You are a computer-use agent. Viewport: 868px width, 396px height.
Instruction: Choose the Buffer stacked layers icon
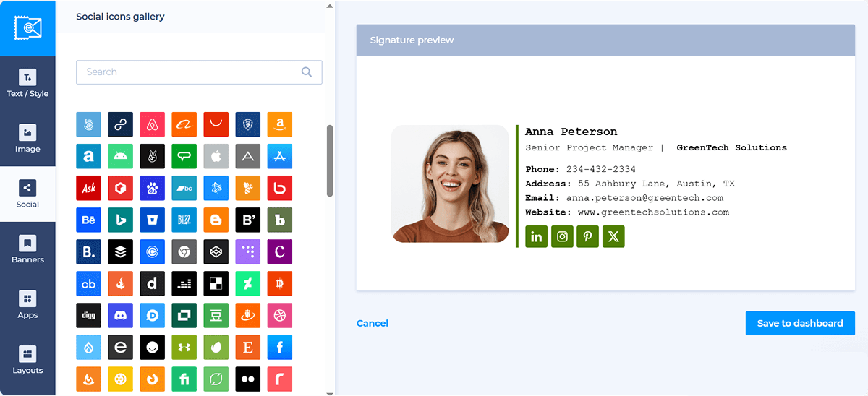point(120,251)
